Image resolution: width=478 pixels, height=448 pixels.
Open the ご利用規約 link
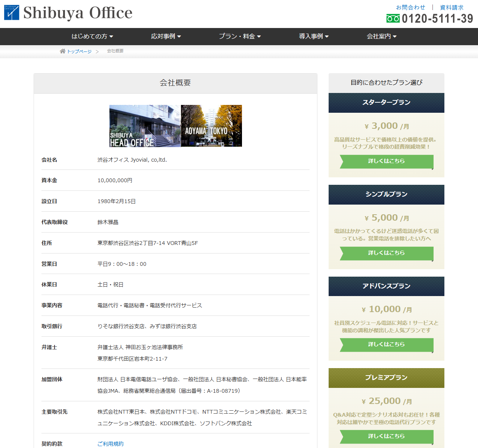(111, 444)
